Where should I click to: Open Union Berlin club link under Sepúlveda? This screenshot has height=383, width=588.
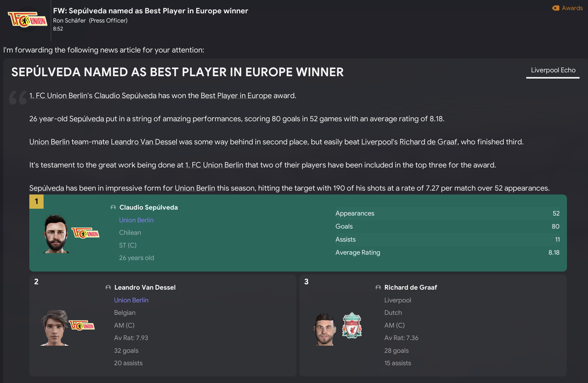[136, 220]
